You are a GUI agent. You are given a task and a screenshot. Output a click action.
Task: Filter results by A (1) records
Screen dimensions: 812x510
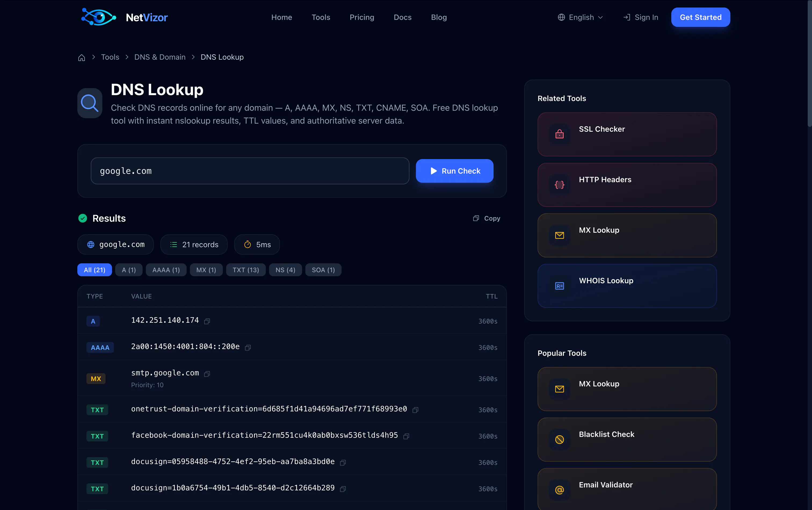click(x=129, y=270)
